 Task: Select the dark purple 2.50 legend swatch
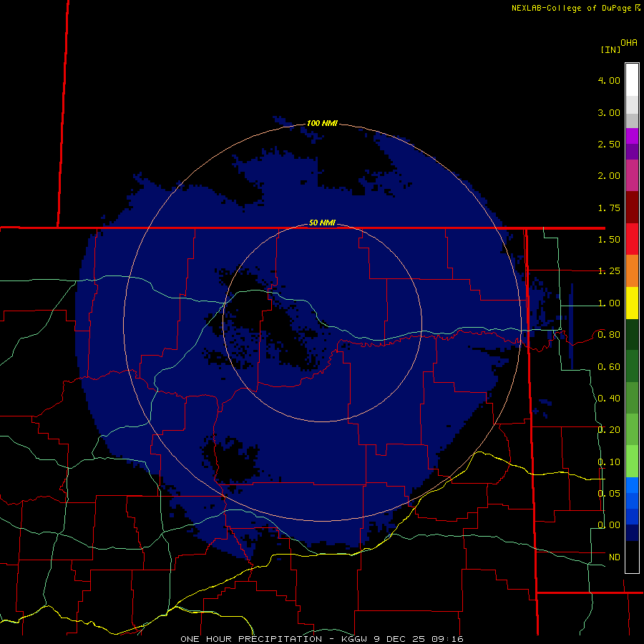(632, 152)
